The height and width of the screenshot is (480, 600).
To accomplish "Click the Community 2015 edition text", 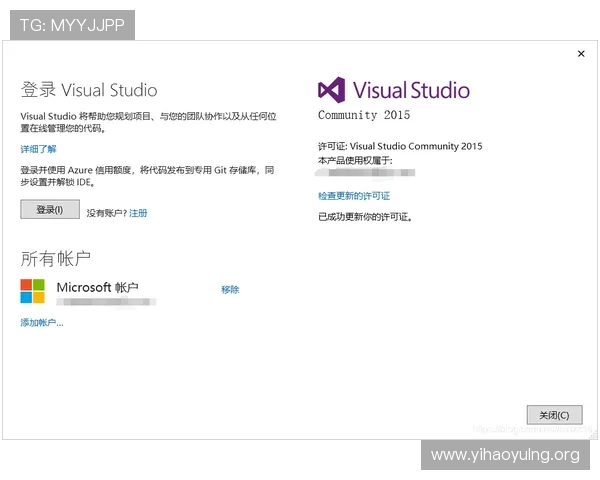I will (x=364, y=115).
